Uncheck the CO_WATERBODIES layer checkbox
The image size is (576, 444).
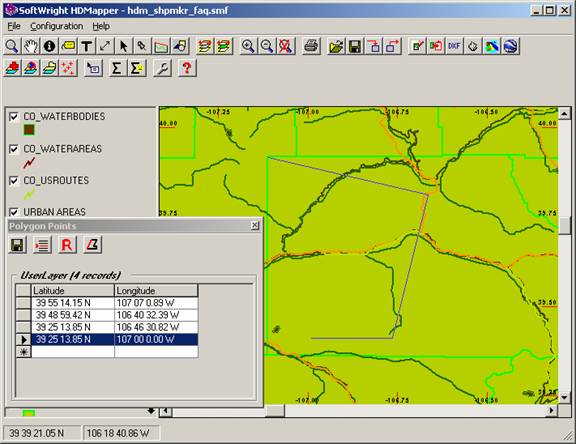pos(14,117)
